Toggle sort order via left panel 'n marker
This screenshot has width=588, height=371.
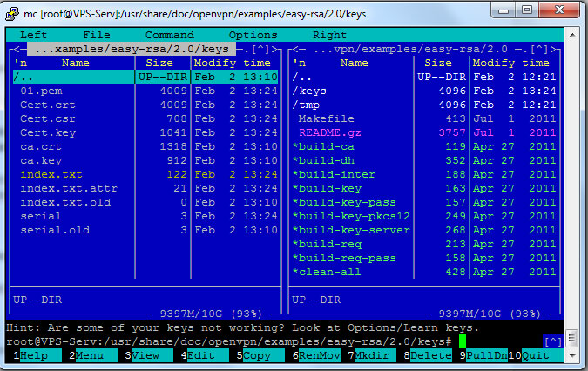[22, 63]
